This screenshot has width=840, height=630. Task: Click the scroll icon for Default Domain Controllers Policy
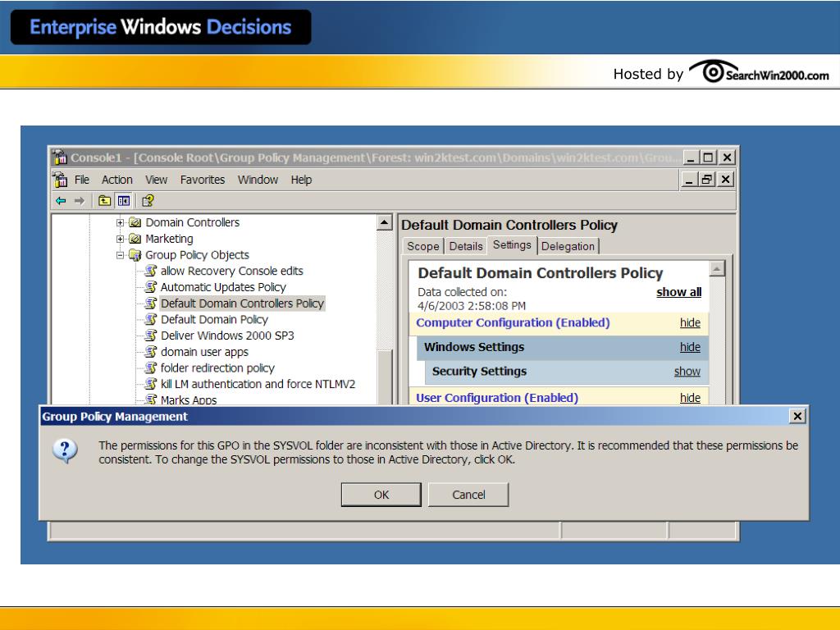(151, 304)
